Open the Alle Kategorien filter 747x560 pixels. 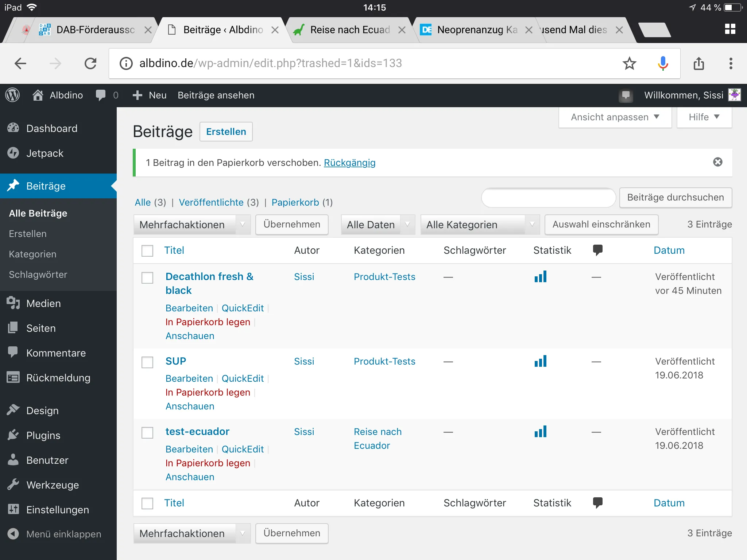(480, 225)
